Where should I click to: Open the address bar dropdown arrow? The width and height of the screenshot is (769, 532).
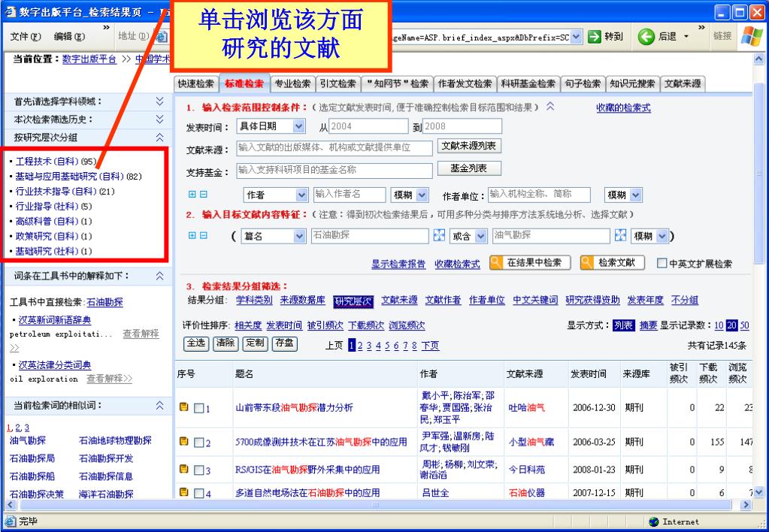(x=577, y=36)
